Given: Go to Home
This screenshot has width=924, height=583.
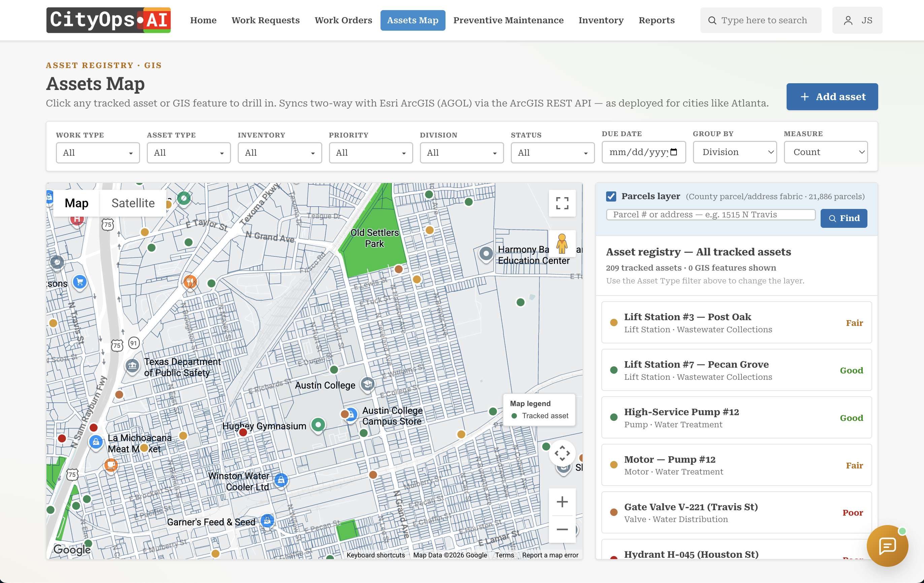Looking at the screenshot, I should 203,20.
